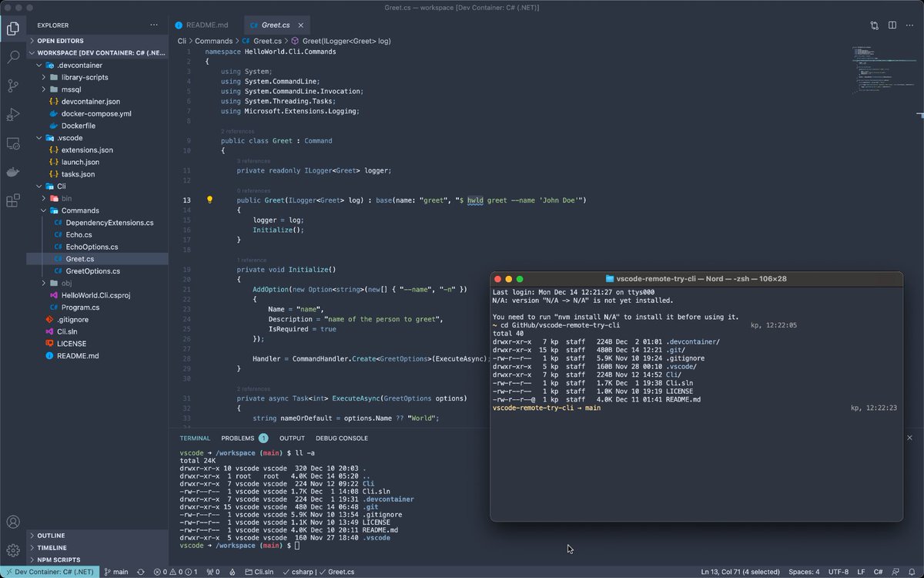Open devcontainer.json in Explorer
924x578 pixels.
click(x=97, y=102)
